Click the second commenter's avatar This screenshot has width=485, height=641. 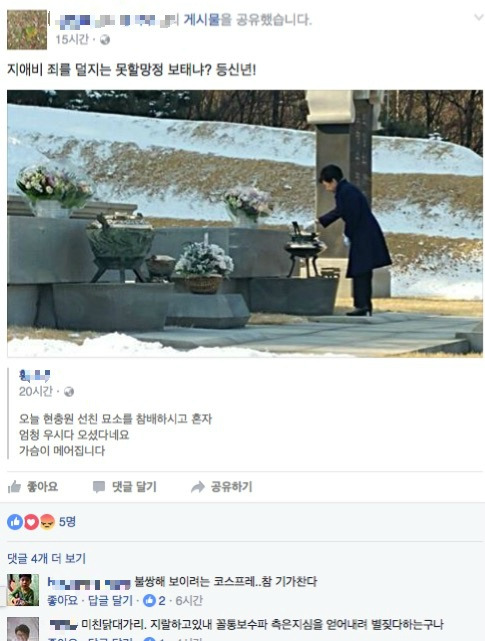coord(23,629)
